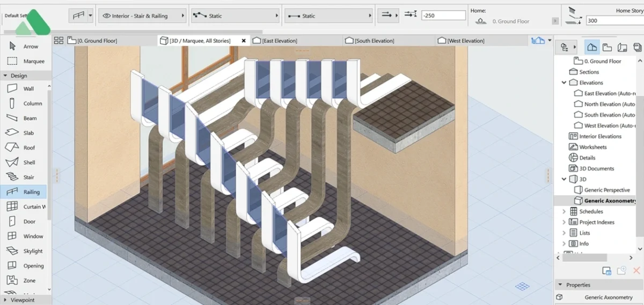The image size is (644, 305).
Task: Collapse the Design toolbox section
Action: click(x=6, y=76)
